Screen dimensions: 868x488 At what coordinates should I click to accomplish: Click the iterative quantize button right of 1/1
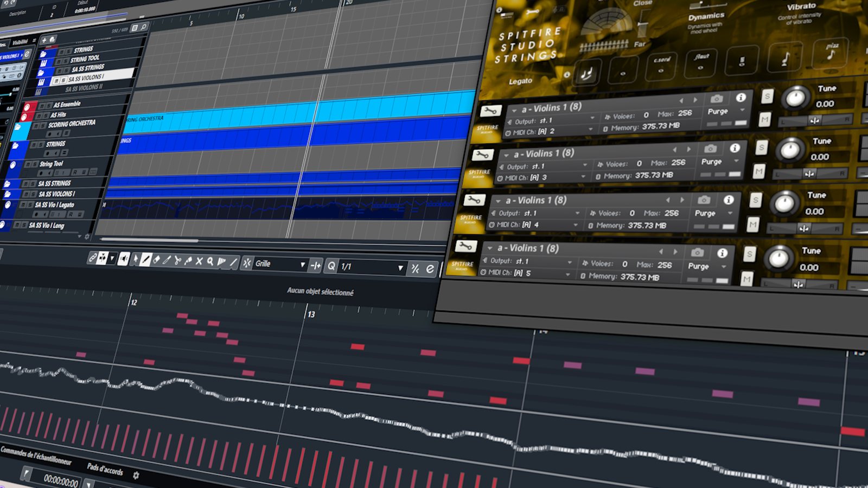pyautogui.click(x=416, y=268)
